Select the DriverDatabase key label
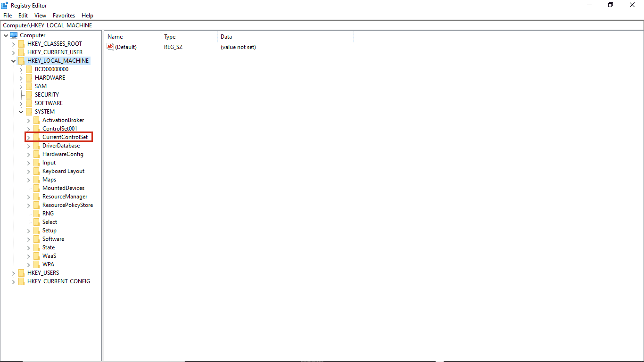Screen dimensions: 644x362 [61, 146]
